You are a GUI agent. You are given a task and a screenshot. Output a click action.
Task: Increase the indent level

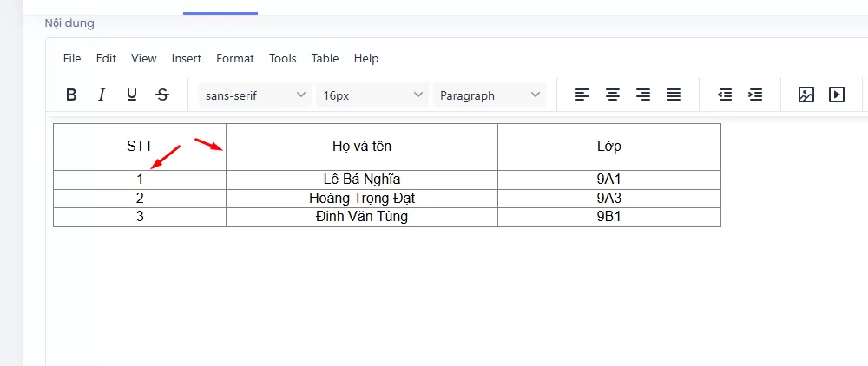(x=755, y=95)
